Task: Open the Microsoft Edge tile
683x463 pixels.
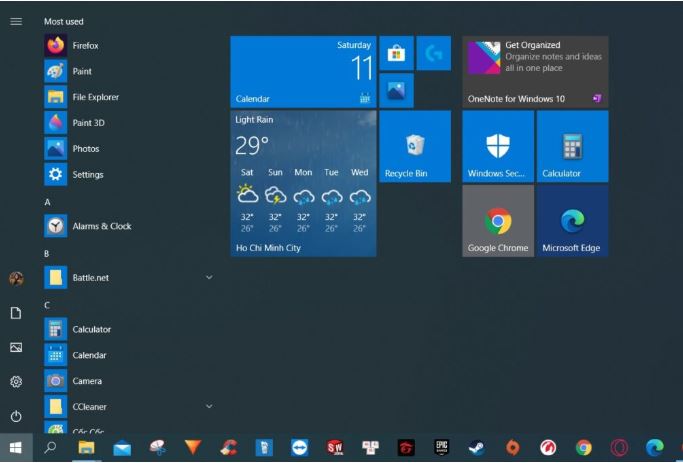Action: click(572, 221)
